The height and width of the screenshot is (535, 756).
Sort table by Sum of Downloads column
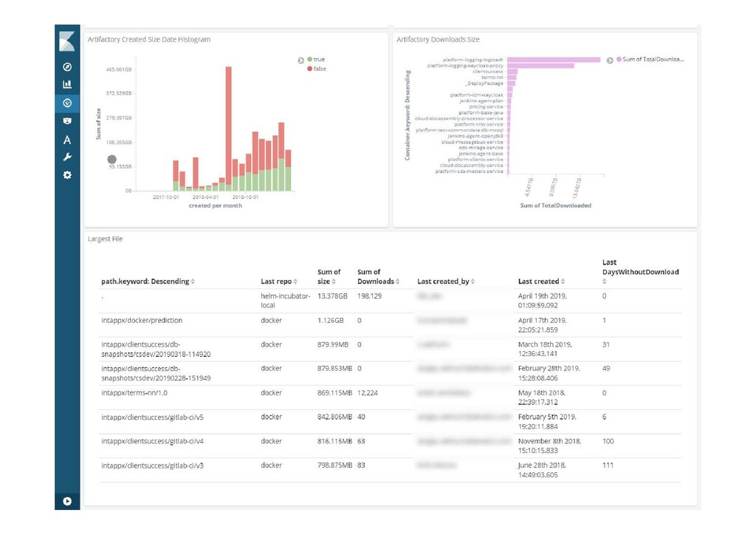coord(397,282)
